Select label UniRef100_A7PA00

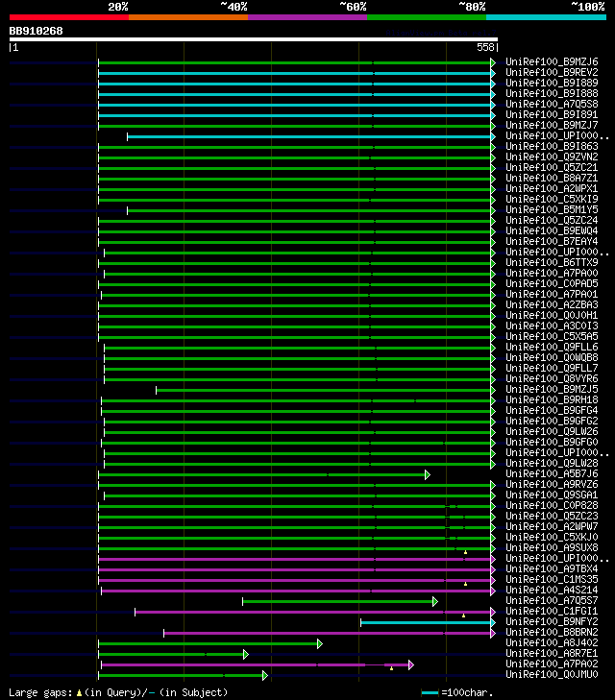pos(552,274)
